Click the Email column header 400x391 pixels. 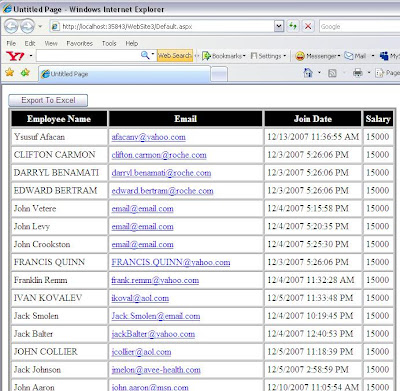(186, 119)
